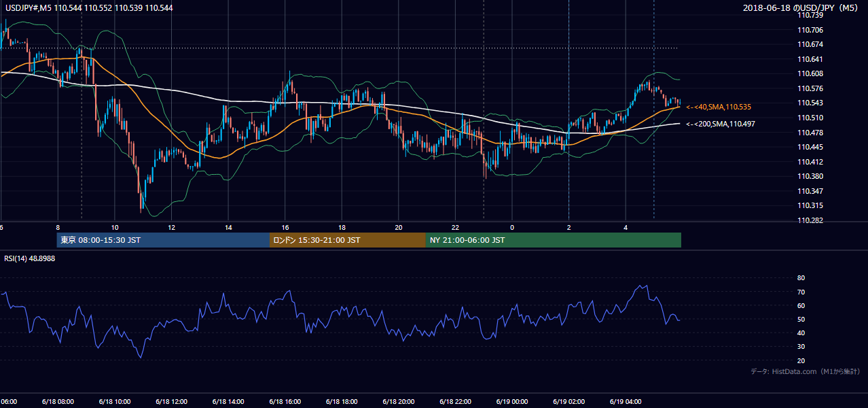Click hour label 14 under the price chart
This screenshot has height=408, width=868.
coord(229,227)
